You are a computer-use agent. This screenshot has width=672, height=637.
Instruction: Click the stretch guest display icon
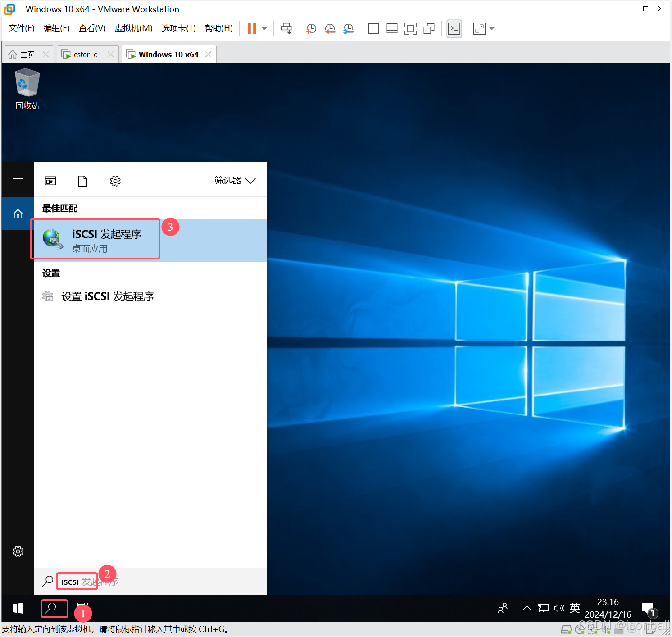point(479,29)
